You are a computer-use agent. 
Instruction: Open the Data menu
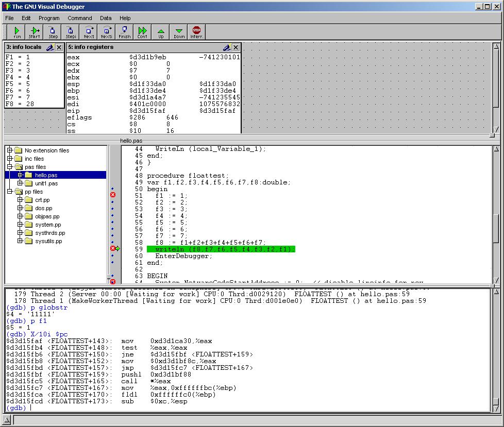[106, 18]
